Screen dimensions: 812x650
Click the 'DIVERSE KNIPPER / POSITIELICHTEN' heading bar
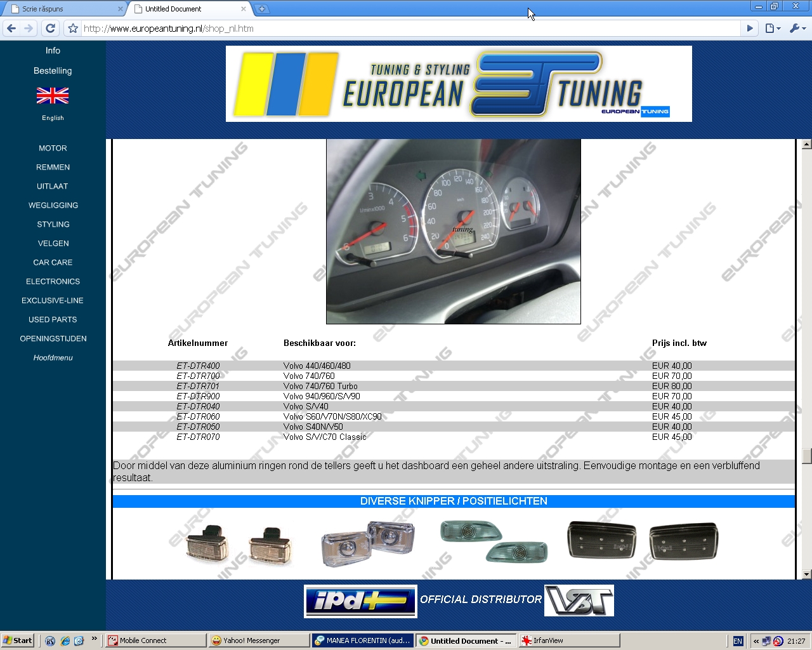pyautogui.click(x=454, y=501)
